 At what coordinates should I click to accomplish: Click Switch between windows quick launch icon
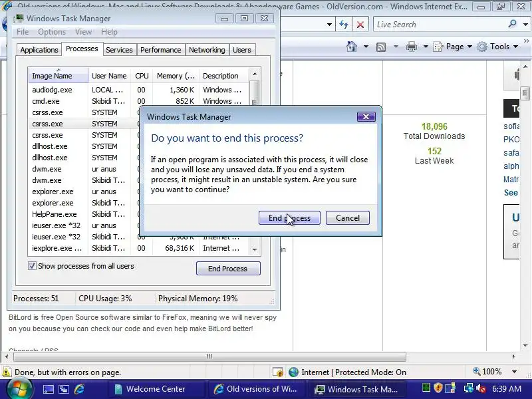(64, 390)
